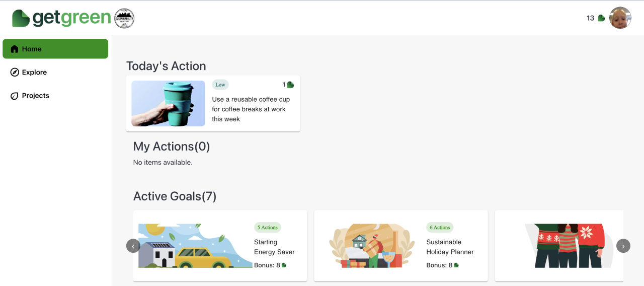
Task: Open the Sustainability in Action badge
Action: point(124,18)
